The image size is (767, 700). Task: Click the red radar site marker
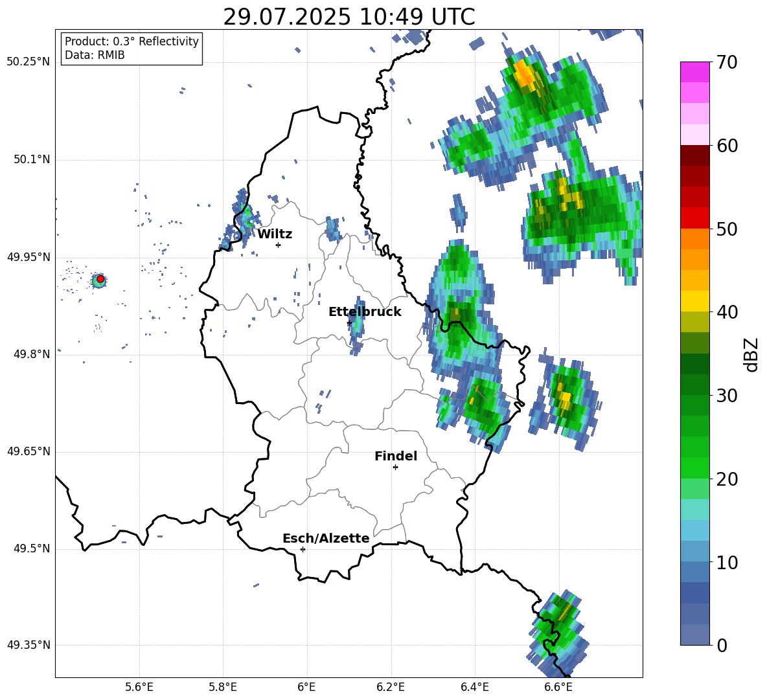pyautogui.click(x=100, y=279)
